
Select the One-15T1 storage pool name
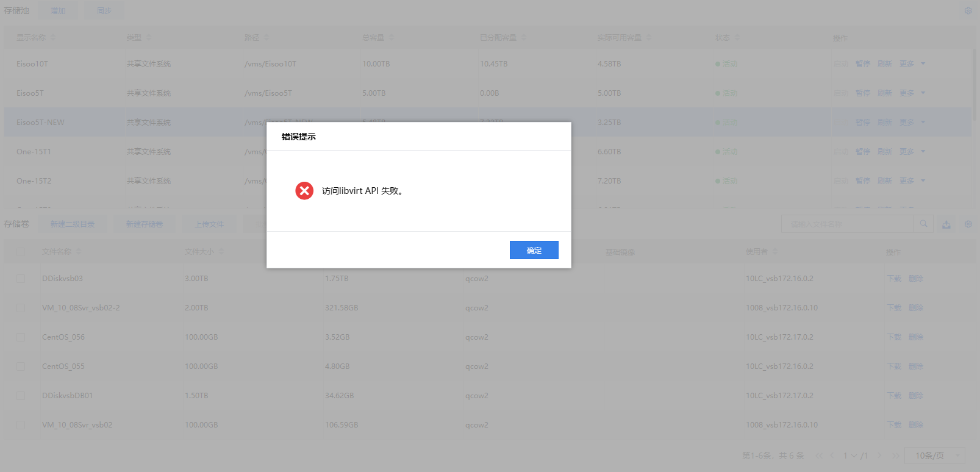pyautogui.click(x=34, y=152)
